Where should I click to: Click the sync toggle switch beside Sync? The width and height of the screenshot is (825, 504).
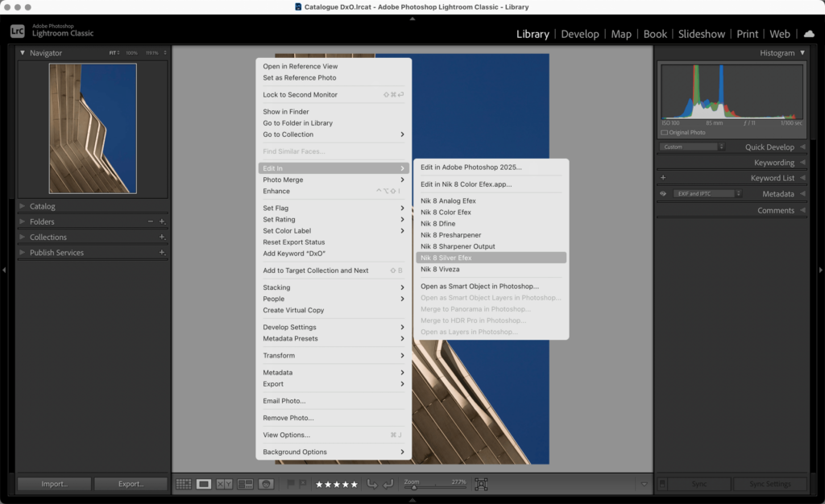(x=662, y=484)
